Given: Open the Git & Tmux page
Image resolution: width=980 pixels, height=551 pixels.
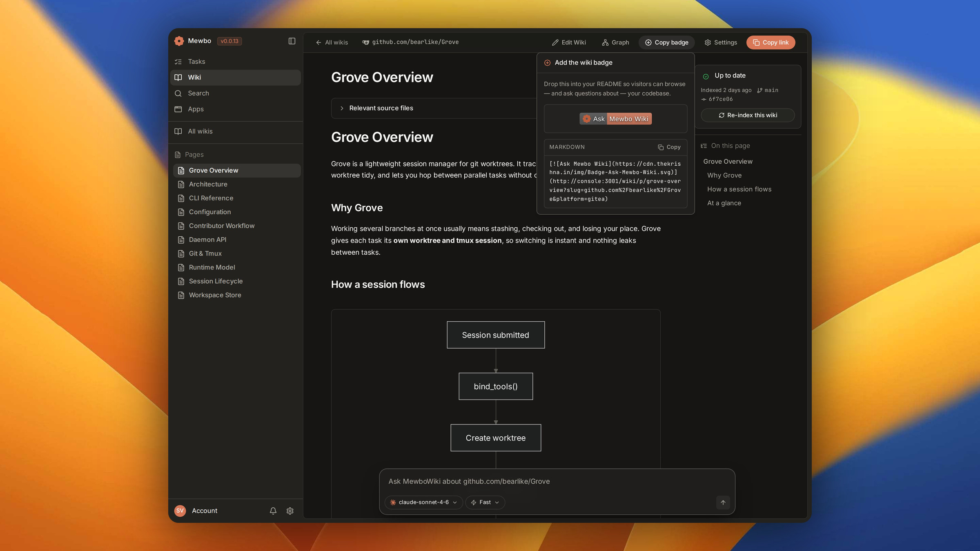Looking at the screenshot, I should point(237,254).
